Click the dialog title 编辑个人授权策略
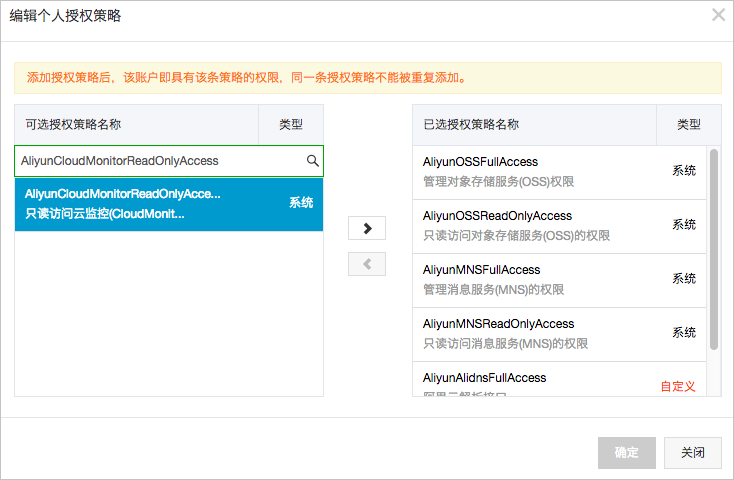The height and width of the screenshot is (480, 734). [x=65, y=15]
